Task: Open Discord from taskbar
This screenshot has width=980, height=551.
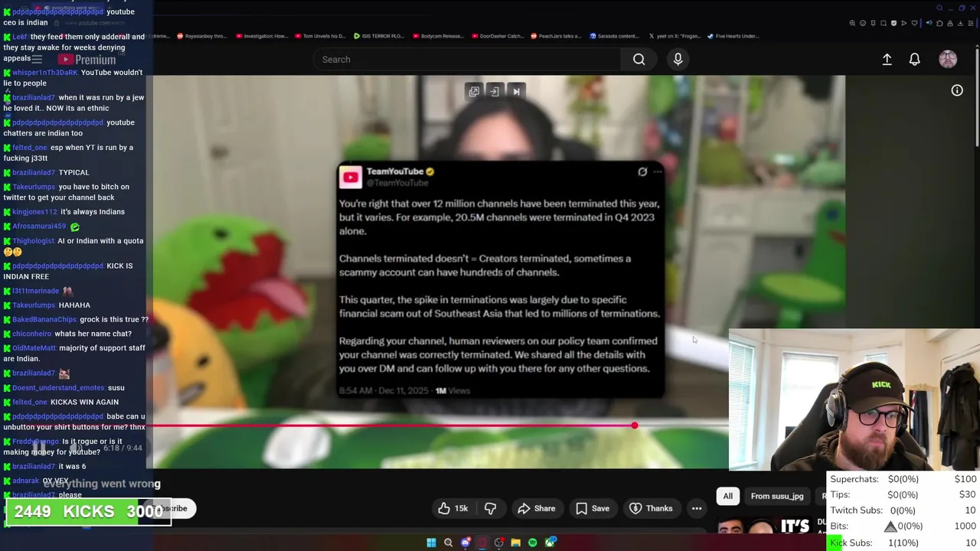Action: pyautogui.click(x=465, y=543)
